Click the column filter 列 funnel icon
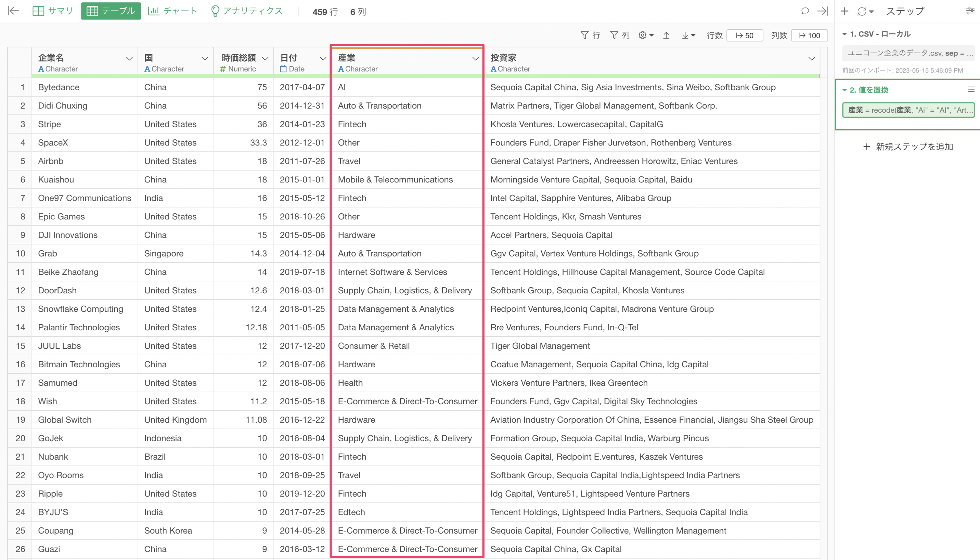Image resolution: width=980 pixels, height=560 pixels. pos(620,35)
